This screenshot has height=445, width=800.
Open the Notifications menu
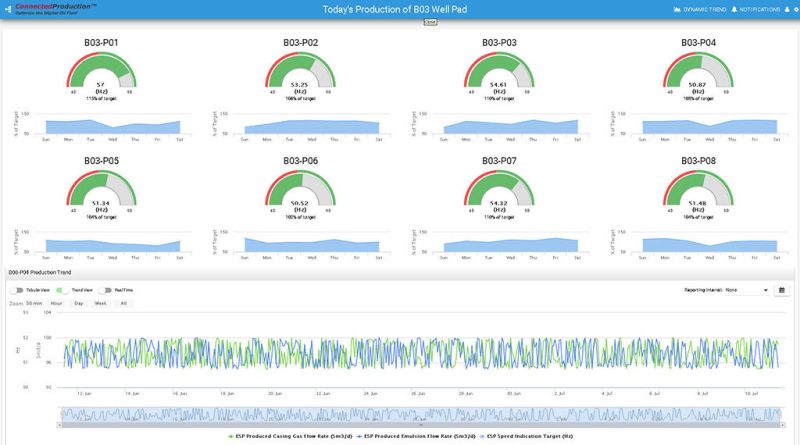(756, 9)
